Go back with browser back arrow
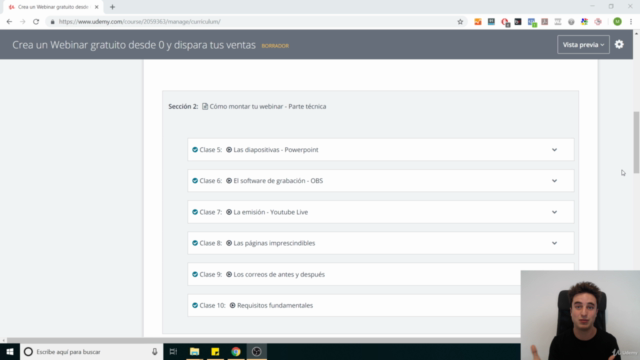 click(x=9, y=22)
